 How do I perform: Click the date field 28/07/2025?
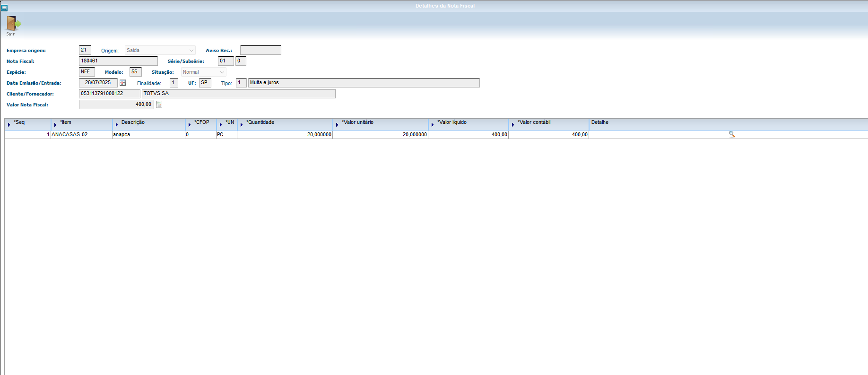[x=98, y=83]
